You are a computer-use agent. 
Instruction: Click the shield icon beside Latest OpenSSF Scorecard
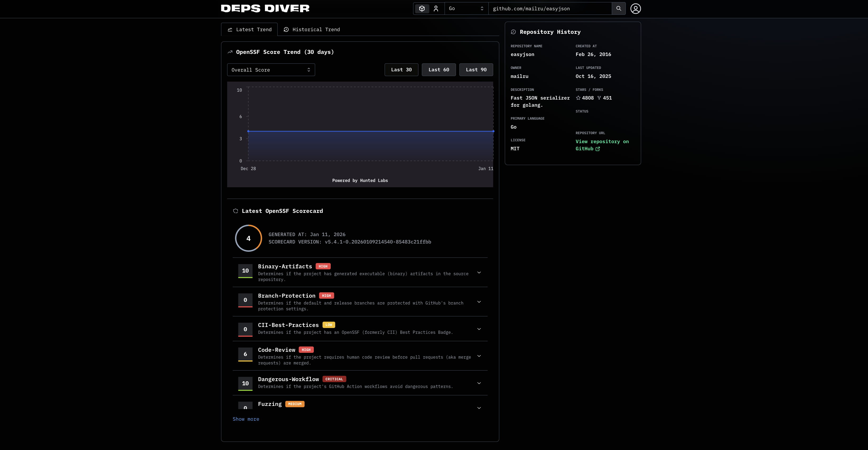(236, 211)
